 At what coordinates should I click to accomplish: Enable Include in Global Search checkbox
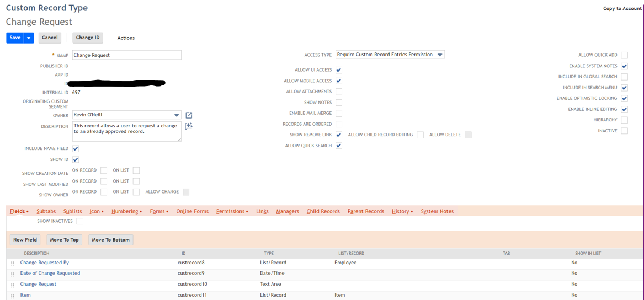624,77
